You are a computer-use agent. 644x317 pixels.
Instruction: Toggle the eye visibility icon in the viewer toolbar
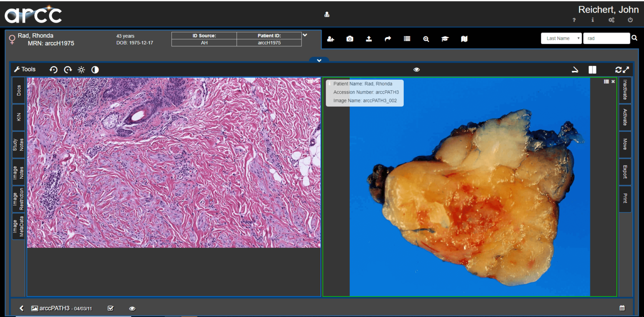pos(416,70)
